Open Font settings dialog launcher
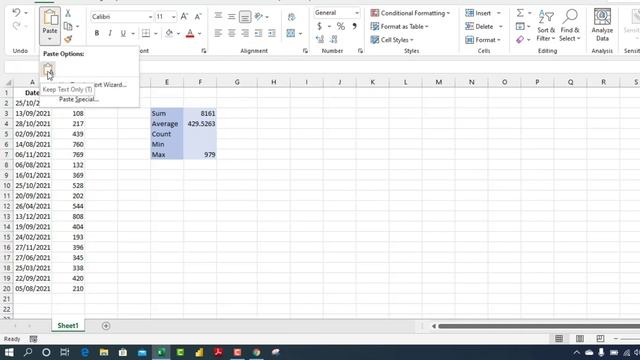This screenshot has width=640, height=360. coord(204,51)
